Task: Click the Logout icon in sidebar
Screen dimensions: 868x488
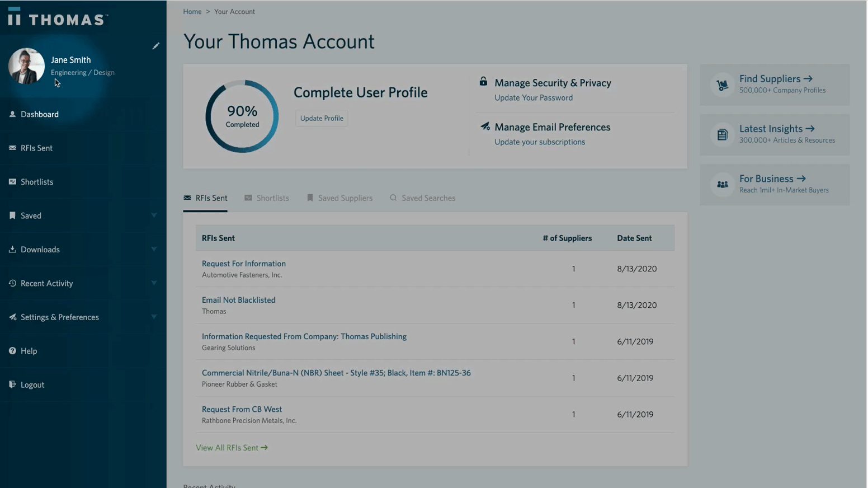Action: tap(12, 384)
